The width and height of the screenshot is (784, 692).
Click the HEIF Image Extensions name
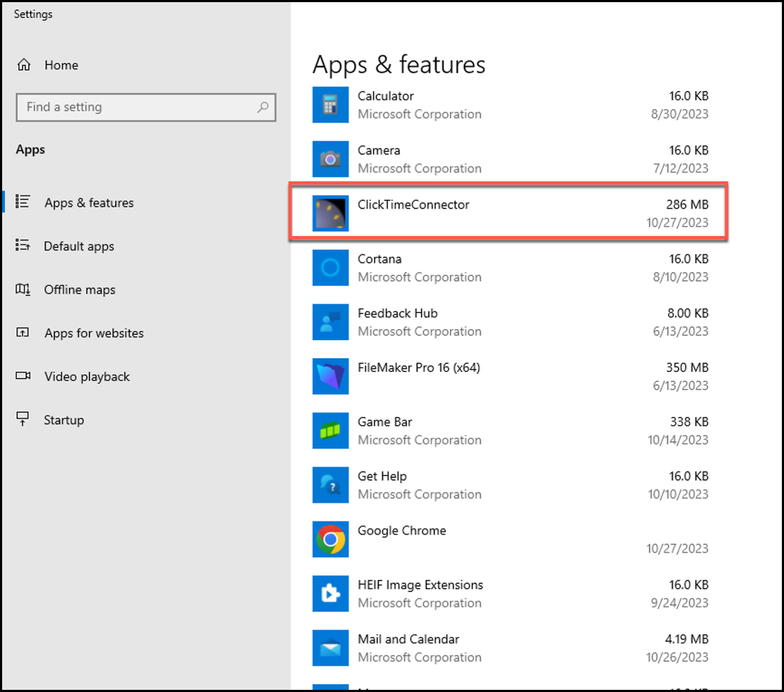coord(420,585)
